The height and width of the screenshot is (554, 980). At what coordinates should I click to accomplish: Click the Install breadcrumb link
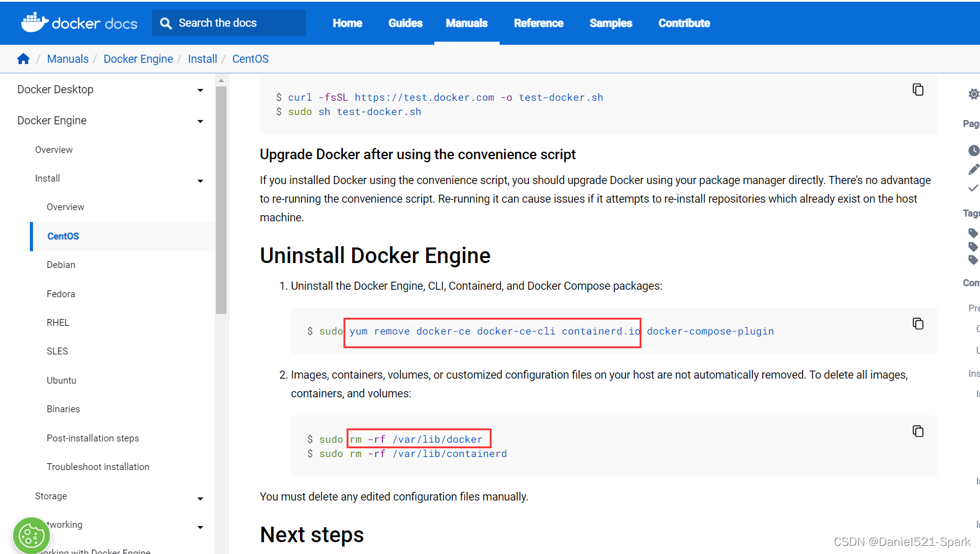202,58
